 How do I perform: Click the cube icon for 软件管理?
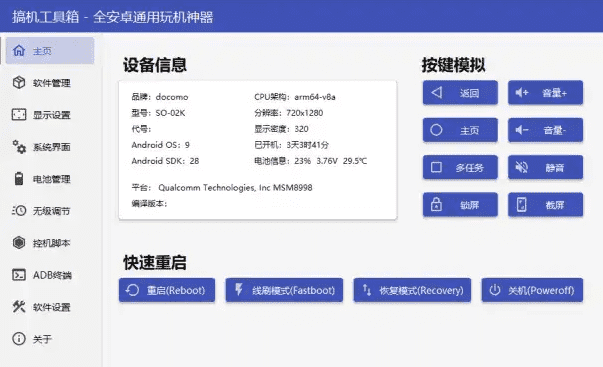click(19, 82)
